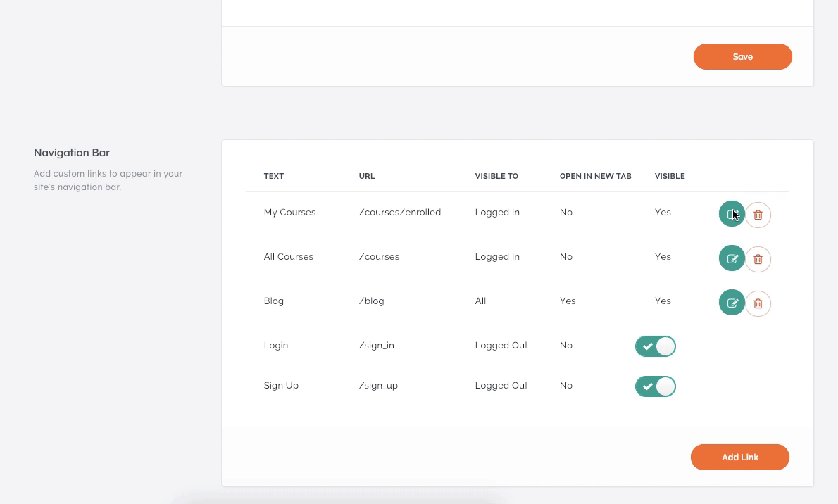Click the /blog URL cell

[371, 301]
